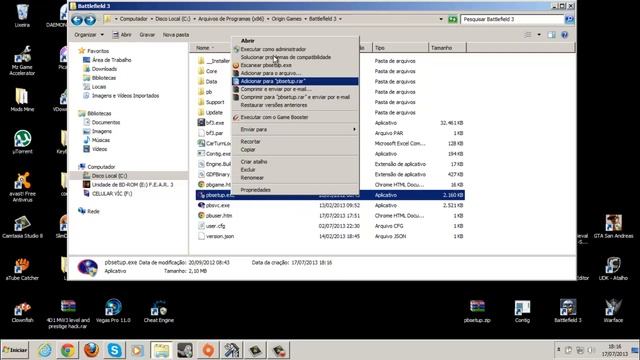Open Explorer help question mark icon
The width and height of the screenshot is (640, 360).
coord(564,35)
